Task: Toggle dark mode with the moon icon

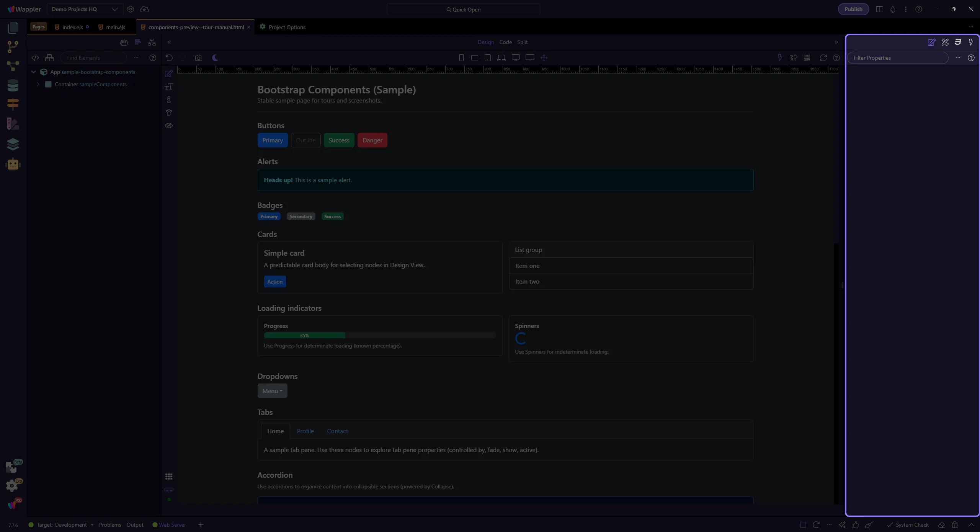Action: click(215, 58)
